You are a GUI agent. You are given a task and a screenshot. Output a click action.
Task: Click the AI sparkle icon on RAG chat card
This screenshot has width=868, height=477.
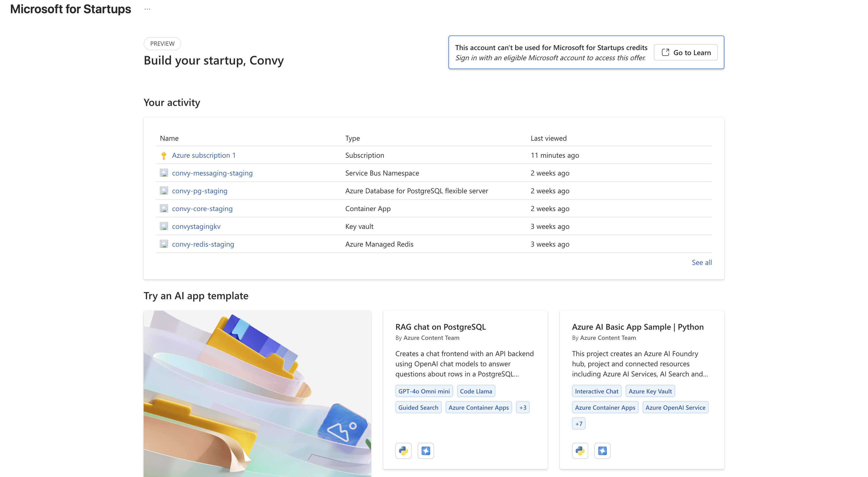(x=426, y=451)
